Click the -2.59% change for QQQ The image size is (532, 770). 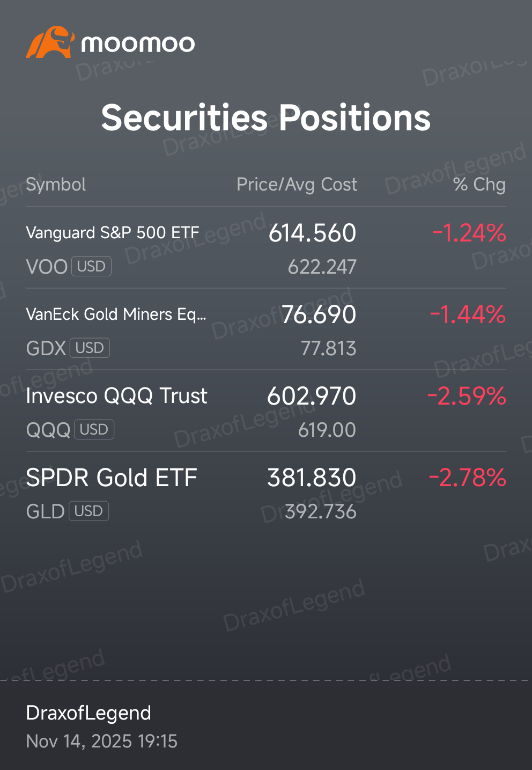(467, 396)
